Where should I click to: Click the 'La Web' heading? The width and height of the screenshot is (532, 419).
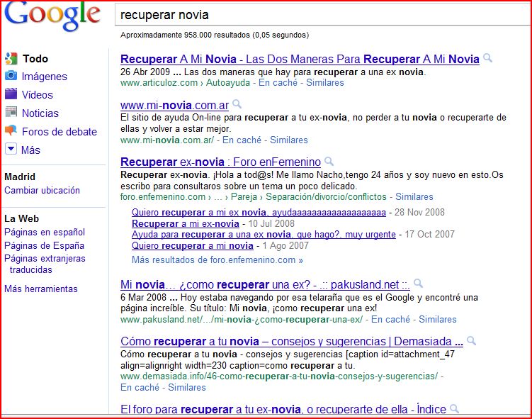[x=22, y=218]
